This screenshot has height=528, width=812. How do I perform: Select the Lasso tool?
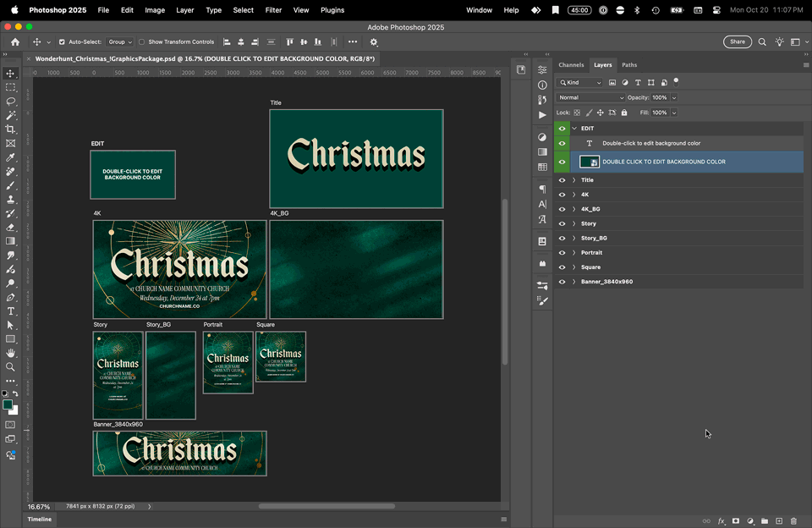pos(11,102)
